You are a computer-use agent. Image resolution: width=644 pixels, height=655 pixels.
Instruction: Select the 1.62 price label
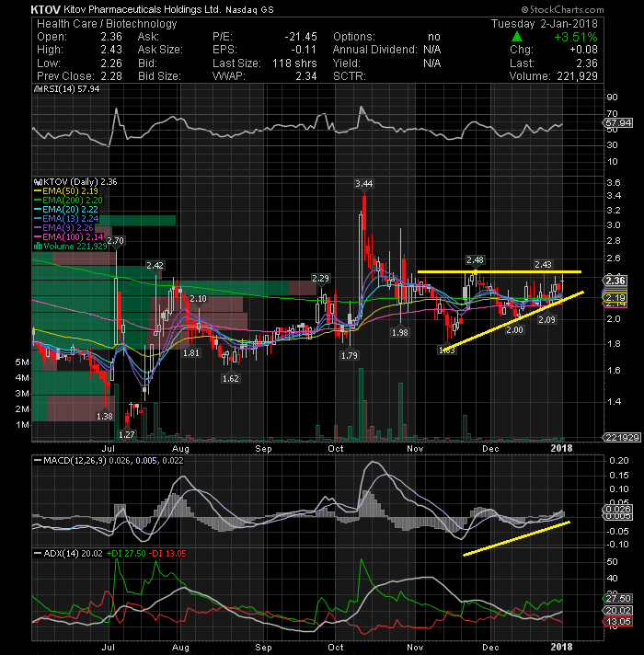tap(231, 378)
